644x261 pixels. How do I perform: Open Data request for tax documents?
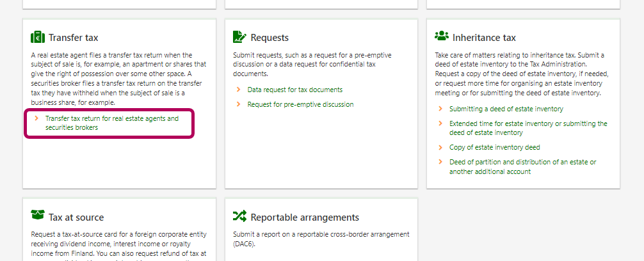294,90
